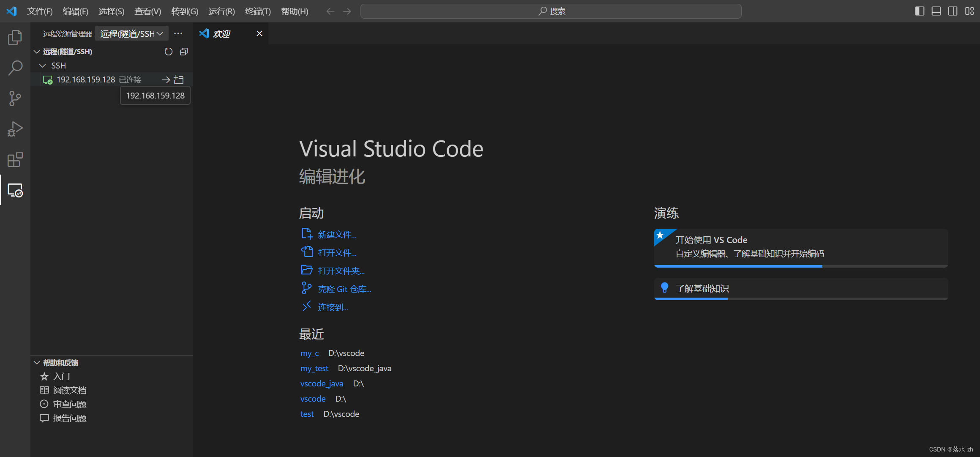Open recent folder vscode
Screen dimensions: 980x457
coord(313,399)
